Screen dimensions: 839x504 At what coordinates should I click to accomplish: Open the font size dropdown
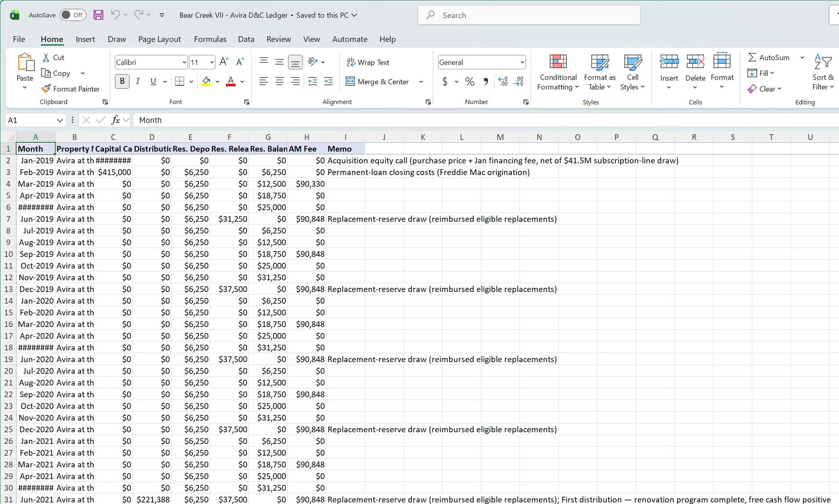click(212, 62)
